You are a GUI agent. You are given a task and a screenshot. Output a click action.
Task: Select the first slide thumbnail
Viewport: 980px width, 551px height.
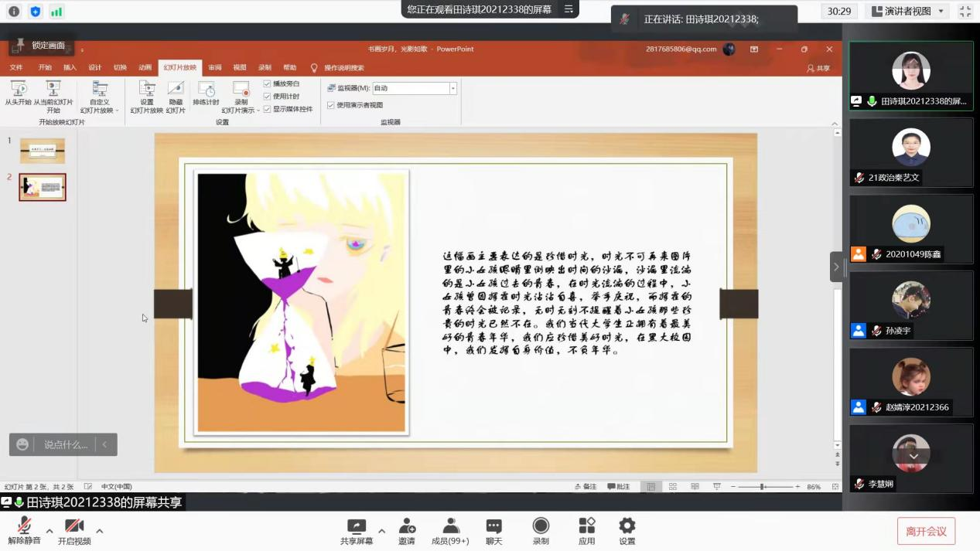tap(43, 151)
